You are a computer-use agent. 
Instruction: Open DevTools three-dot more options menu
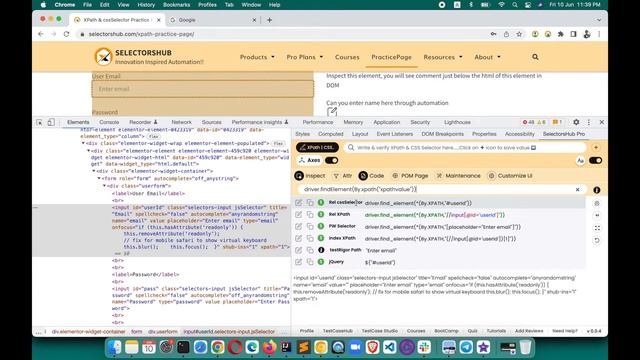click(589, 122)
